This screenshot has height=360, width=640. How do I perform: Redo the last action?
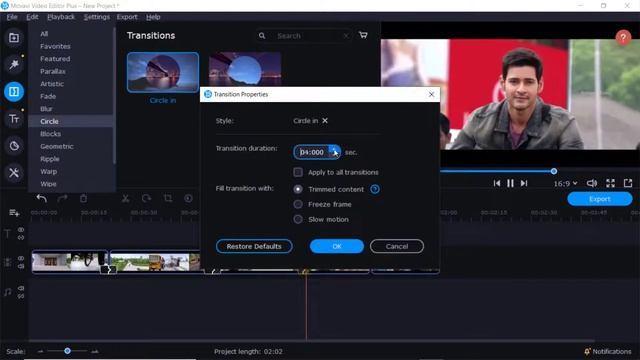(62, 198)
